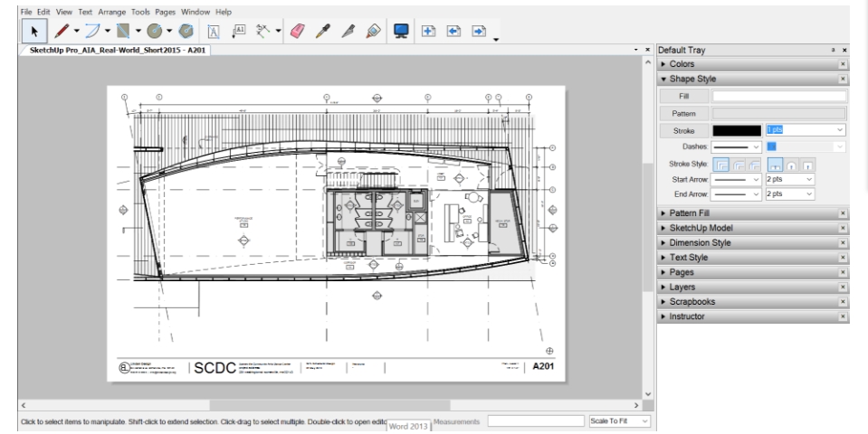
Task: Choose the Arc tool
Action: click(x=94, y=30)
